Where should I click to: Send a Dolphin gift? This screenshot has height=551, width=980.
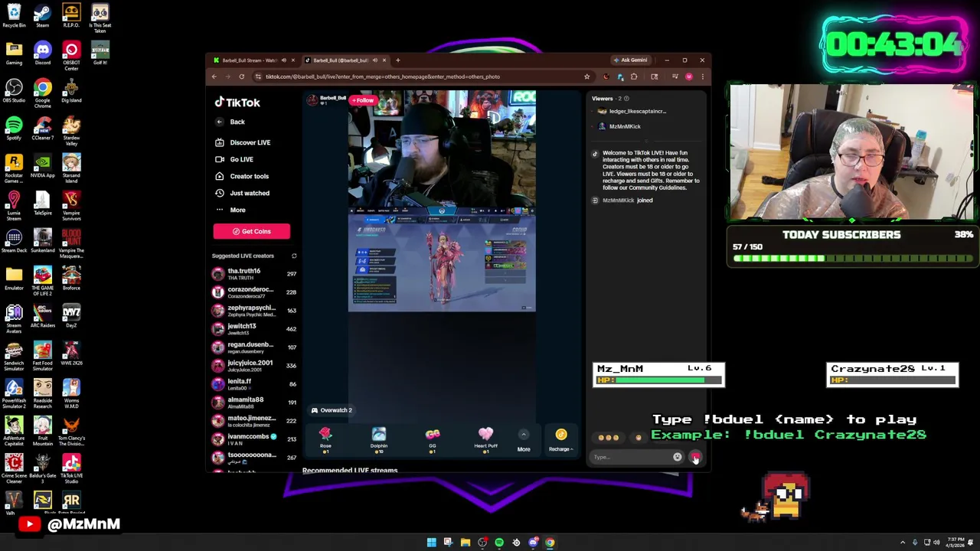coord(379,440)
